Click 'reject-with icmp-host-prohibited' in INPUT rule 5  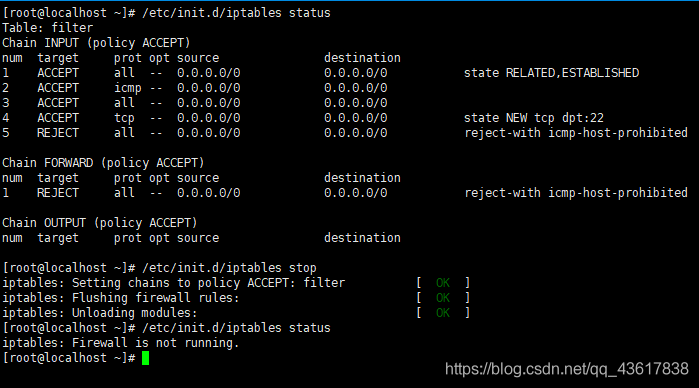[576, 133]
